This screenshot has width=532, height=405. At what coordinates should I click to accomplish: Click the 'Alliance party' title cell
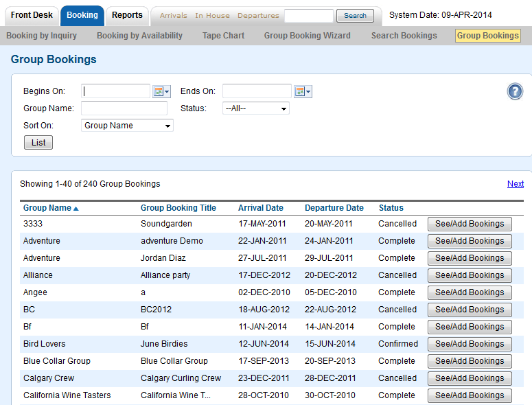tap(165, 275)
